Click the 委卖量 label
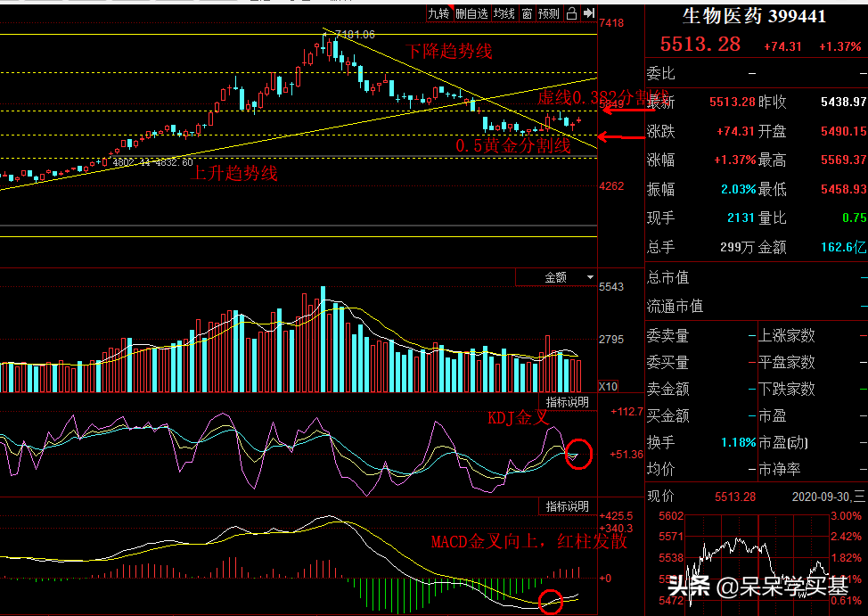This screenshot has width=868, height=616. coord(667,335)
